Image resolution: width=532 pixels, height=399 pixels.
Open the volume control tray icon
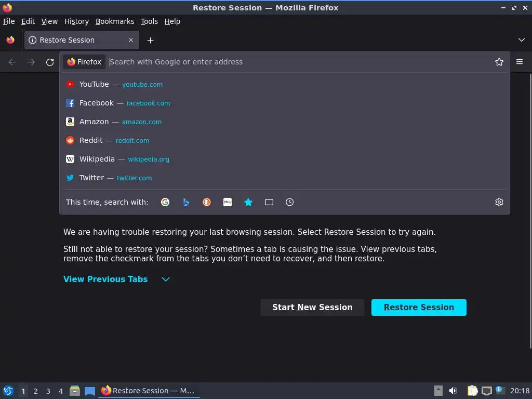coord(453,391)
